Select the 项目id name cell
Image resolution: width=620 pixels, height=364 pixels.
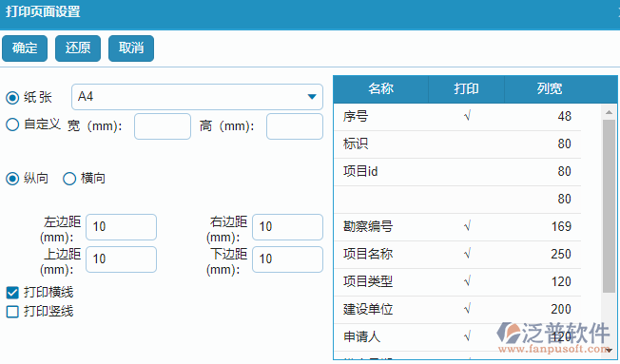380,172
